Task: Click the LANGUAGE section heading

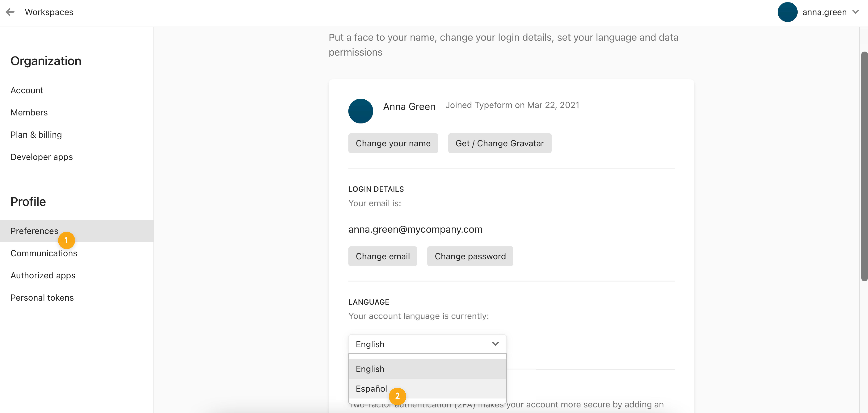Action: tap(369, 302)
